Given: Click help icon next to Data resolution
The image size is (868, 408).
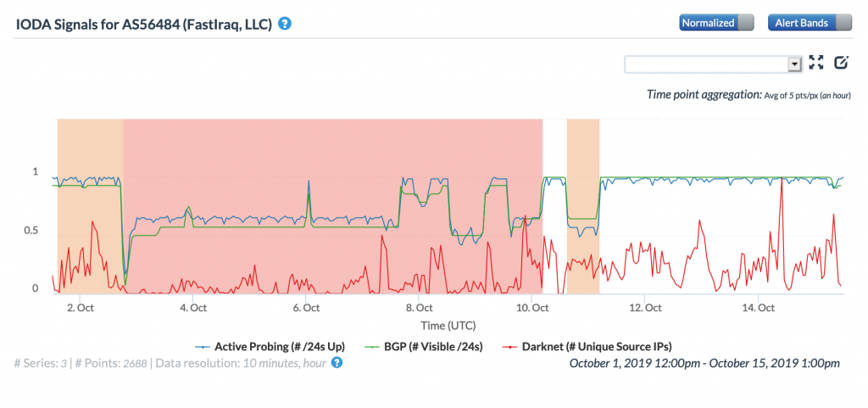Looking at the screenshot, I should (337, 363).
